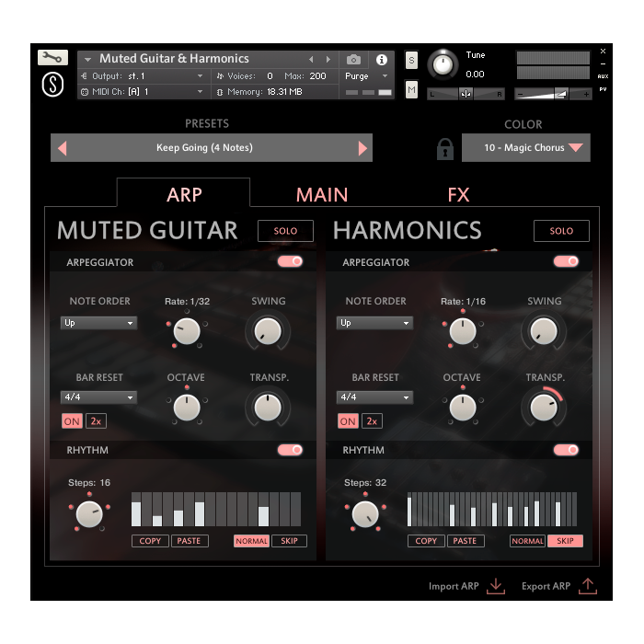
Task: Solo the Muted Guitar layer
Action: click(285, 231)
